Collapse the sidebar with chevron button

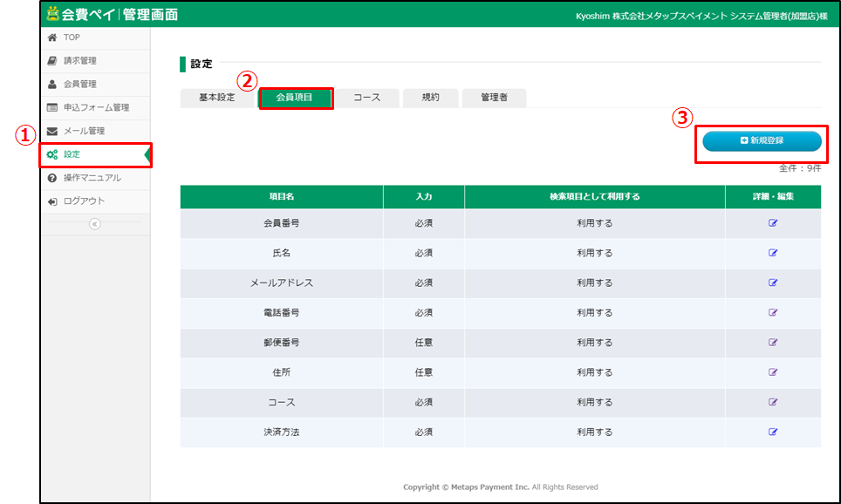(95, 223)
